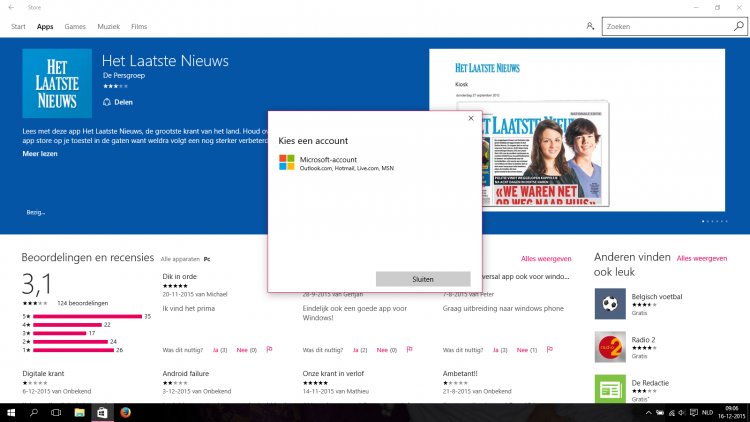
Task: Launch Firefox from the taskbar
Action: coord(124,412)
